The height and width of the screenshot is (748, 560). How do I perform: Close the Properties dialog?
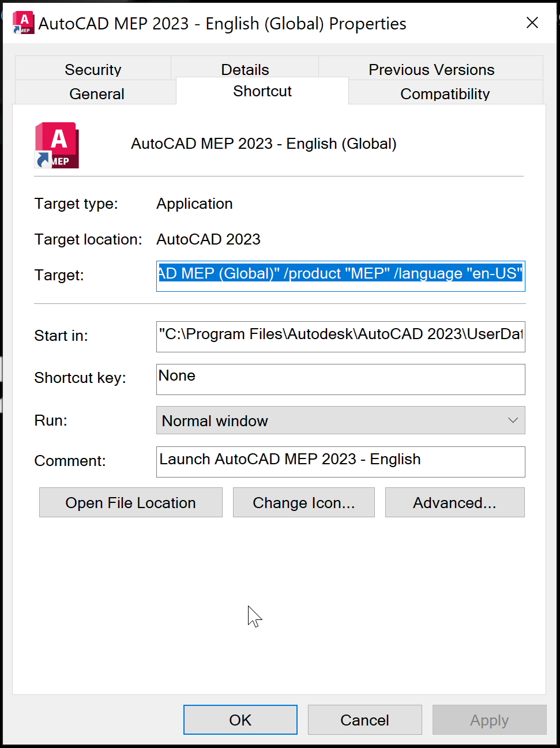point(532,22)
